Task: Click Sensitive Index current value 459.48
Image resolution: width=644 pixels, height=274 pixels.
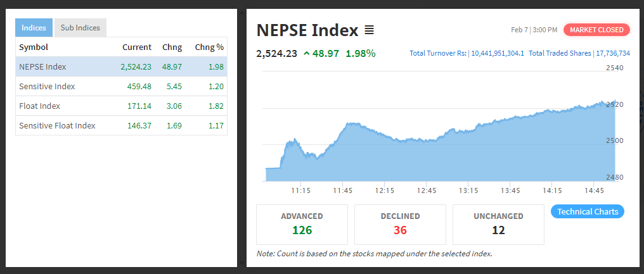Action: (x=139, y=87)
